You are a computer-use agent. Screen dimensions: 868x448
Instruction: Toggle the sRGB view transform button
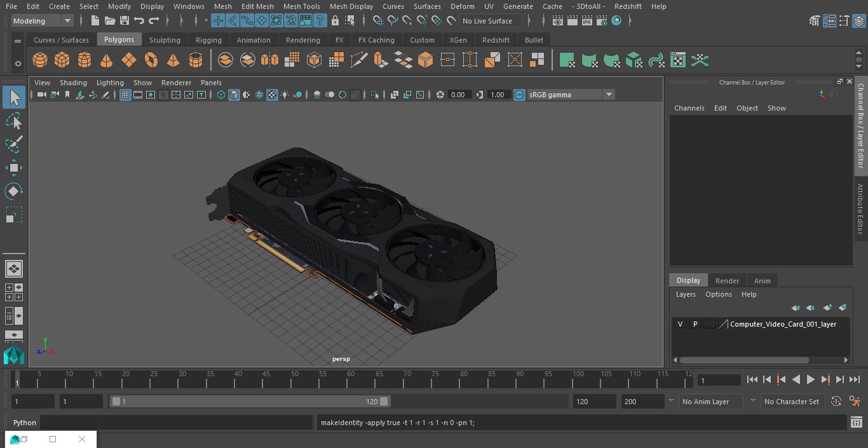pyautogui.click(x=519, y=95)
